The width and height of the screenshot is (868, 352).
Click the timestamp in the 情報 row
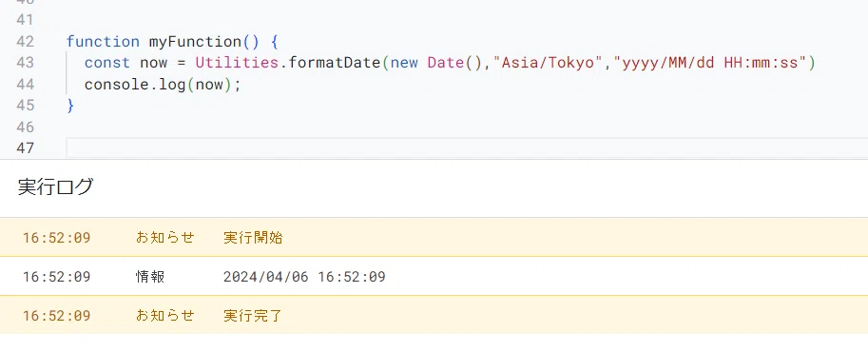[56, 277]
